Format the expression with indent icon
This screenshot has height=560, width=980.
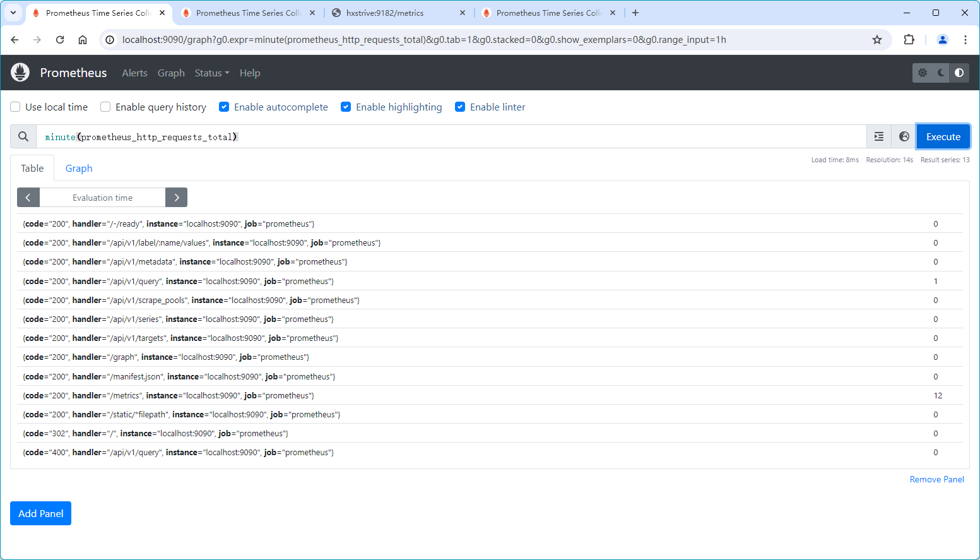tap(879, 136)
